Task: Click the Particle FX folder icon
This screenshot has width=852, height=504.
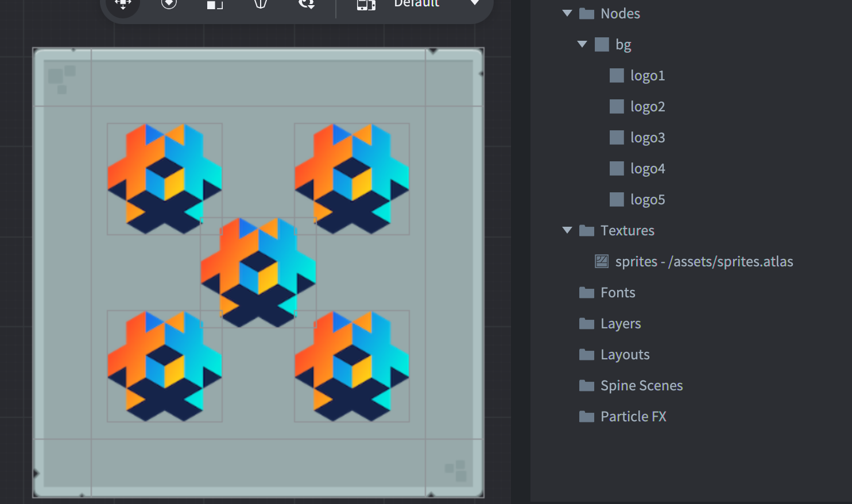Action: pos(587,416)
